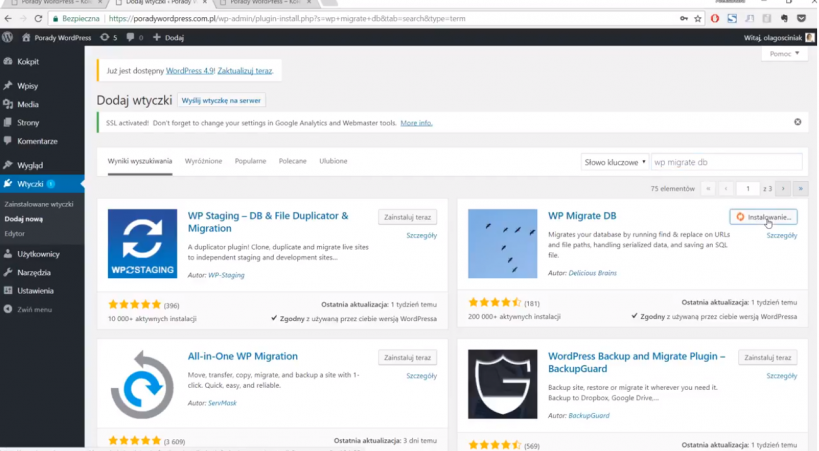Switch to the Ulubione tab
This screenshot has width=819, height=451.
tap(333, 161)
